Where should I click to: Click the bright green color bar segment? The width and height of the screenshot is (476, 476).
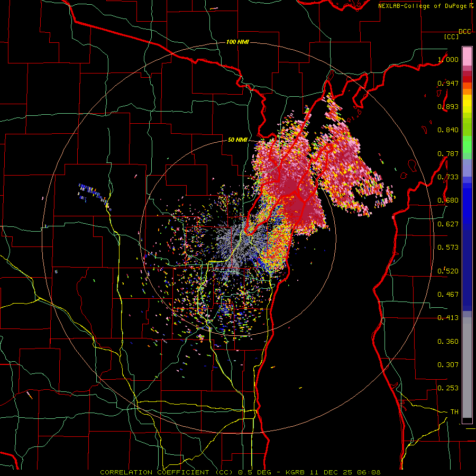click(x=467, y=145)
